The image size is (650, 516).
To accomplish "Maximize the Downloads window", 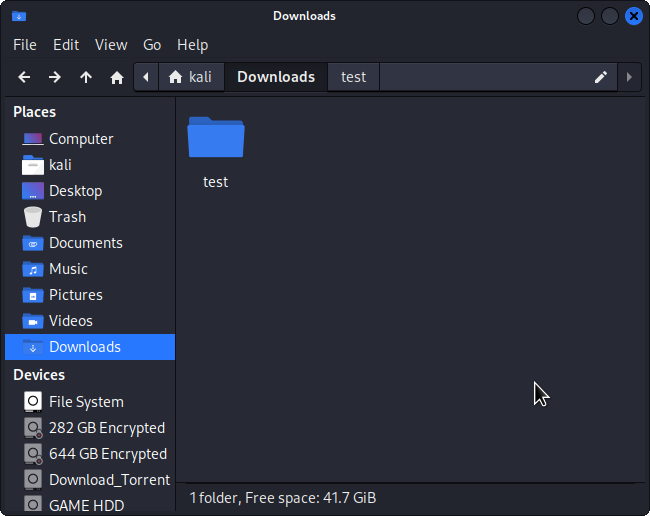I will click(610, 16).
